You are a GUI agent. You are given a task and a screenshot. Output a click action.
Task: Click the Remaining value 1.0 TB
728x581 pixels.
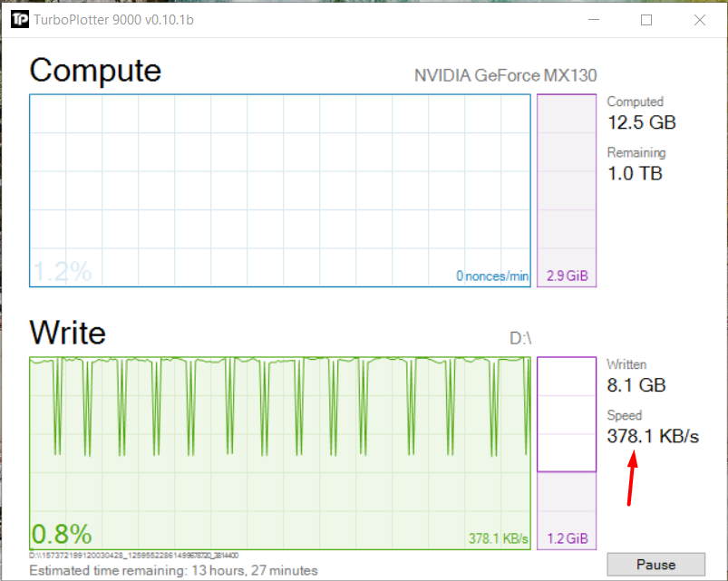[635, 173]
